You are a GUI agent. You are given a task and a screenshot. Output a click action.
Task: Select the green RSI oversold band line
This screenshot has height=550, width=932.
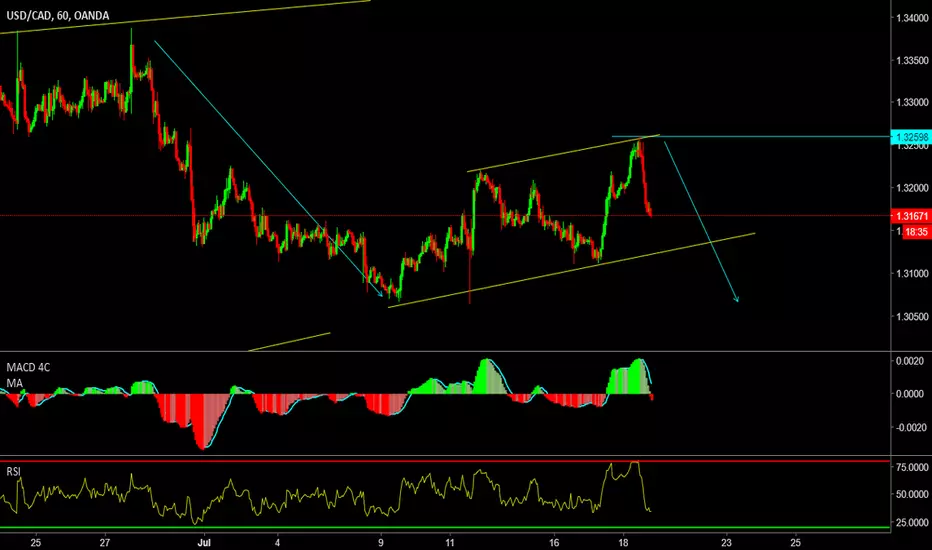tap(445, 527)
